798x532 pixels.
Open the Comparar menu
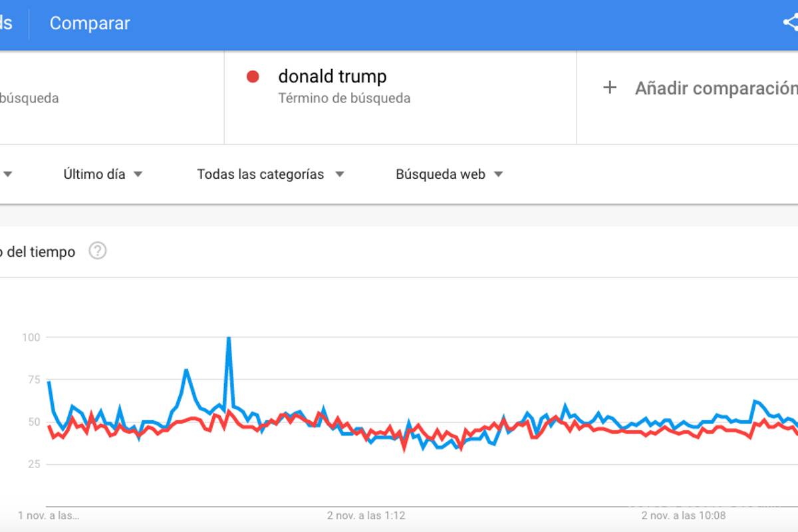point(89,23)
